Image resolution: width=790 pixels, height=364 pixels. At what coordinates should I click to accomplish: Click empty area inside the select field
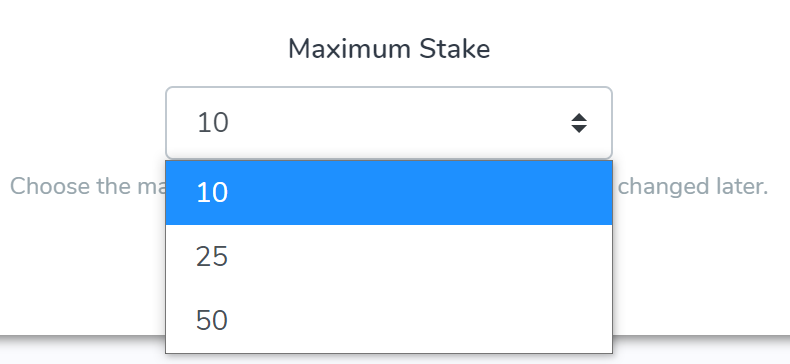coord(398,123)
